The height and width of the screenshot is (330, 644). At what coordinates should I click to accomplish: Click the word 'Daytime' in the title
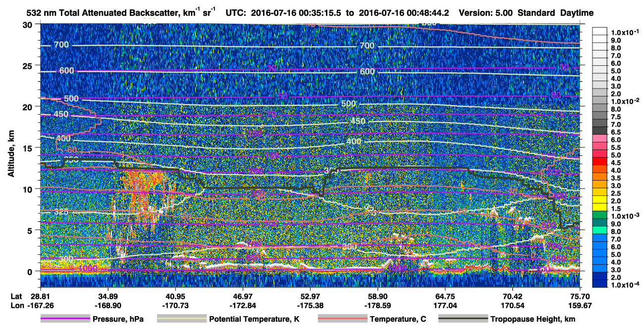(577, 13)
